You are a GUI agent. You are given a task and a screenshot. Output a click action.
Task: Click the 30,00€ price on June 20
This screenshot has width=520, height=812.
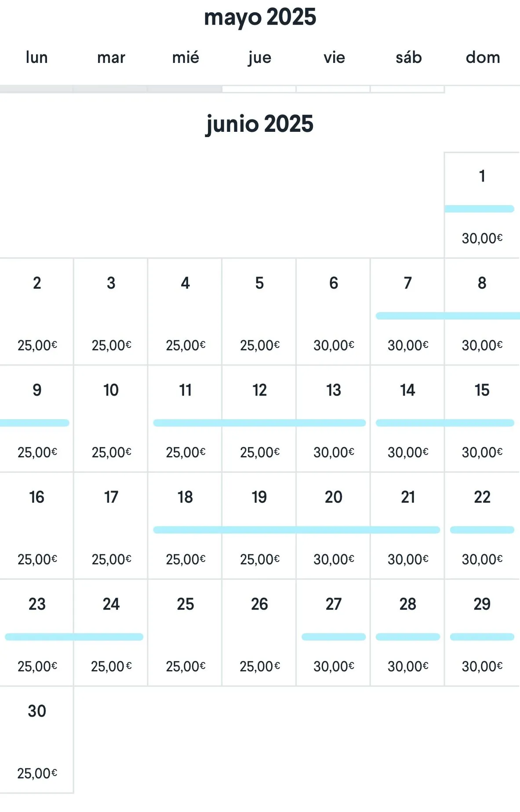tap(334, 559)
